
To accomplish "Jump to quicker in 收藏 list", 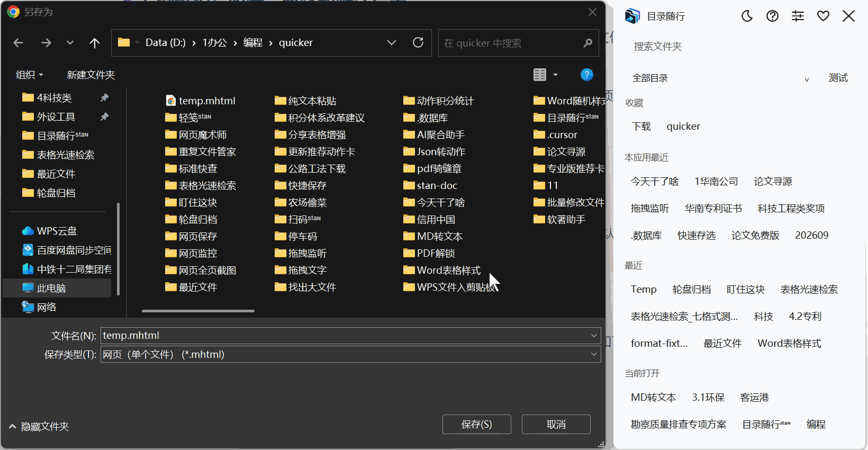I will click(683, 126).
